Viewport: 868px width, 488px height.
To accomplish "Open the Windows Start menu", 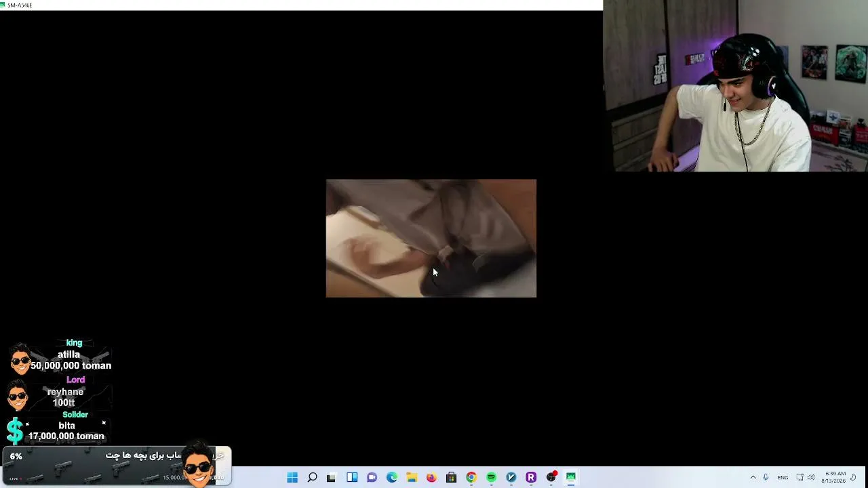I will tap(292, 477).
